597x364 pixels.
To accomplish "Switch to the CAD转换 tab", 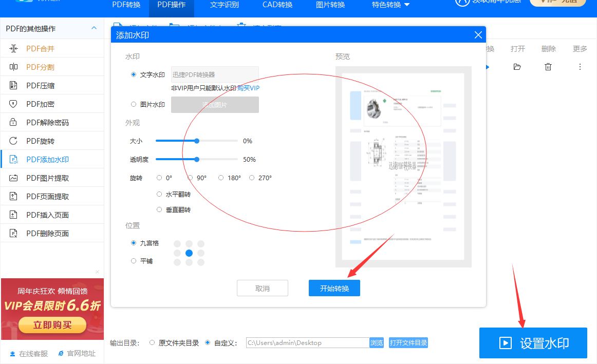I will (x=277, y=5).
